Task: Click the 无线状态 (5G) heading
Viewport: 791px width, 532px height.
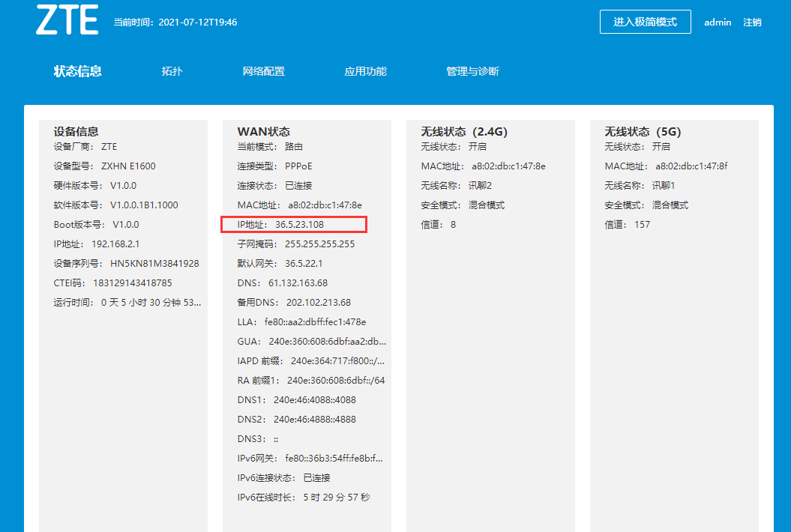Action: click(x=643, y=131)
